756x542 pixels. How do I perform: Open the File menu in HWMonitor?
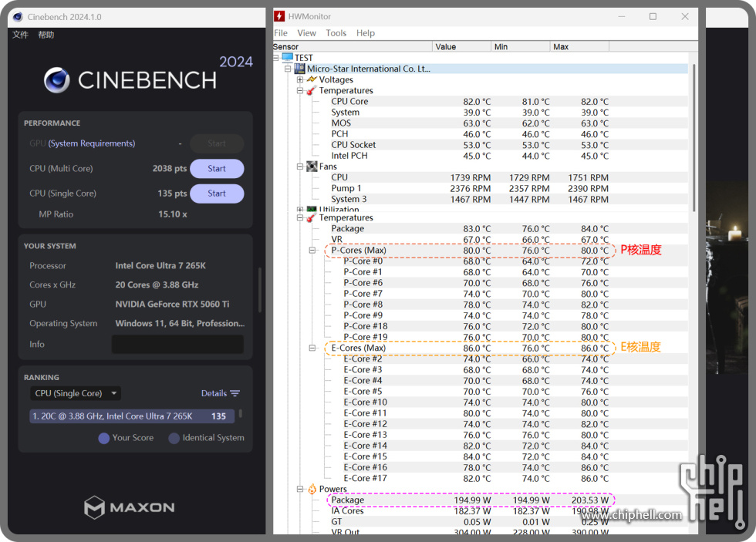pos(281,32)
